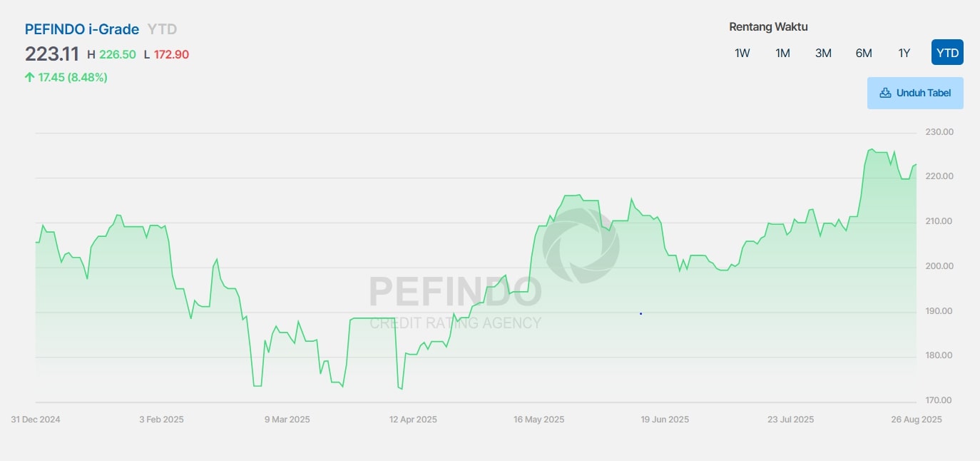Click the download icon in Unduh Tabel
Screen dimensions: 980x461
[x=885, y=93]
